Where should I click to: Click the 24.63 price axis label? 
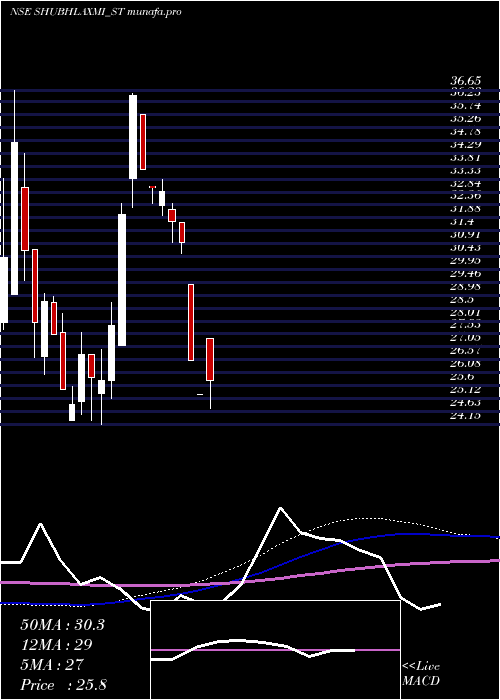[466, 403]
